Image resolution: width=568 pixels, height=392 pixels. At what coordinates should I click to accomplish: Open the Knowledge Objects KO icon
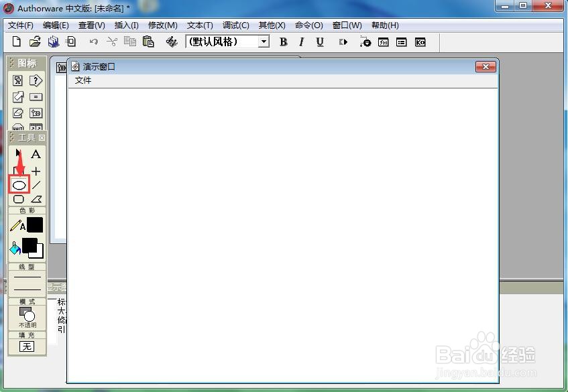(420, 42)
